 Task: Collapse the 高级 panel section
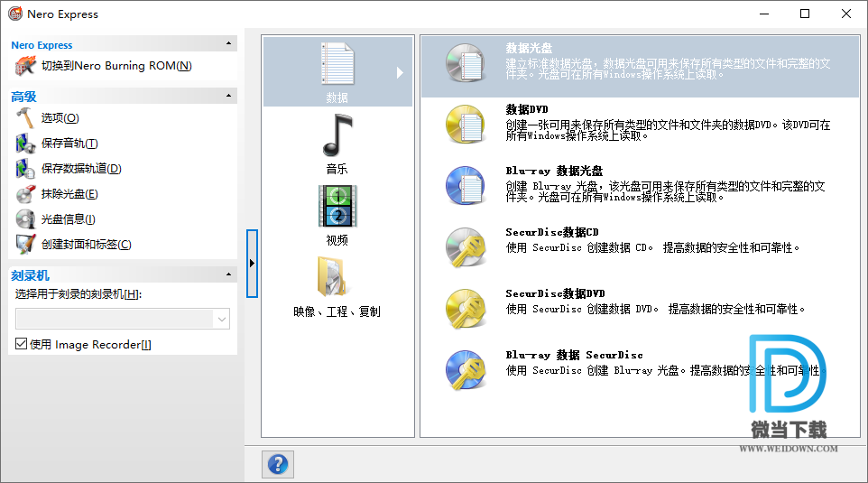(228, 96)
